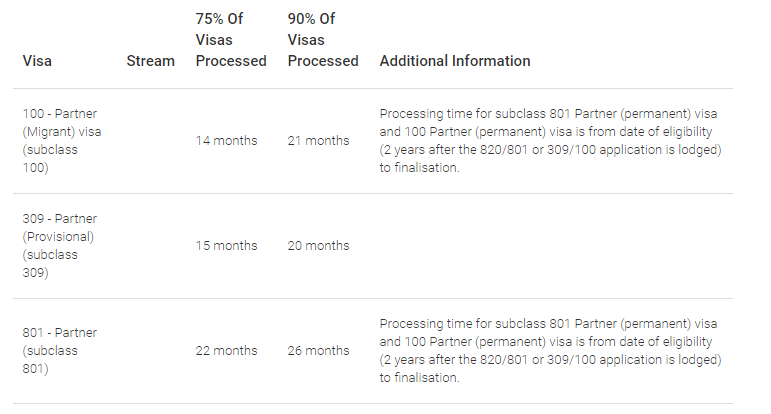Screen dimensions: 771x414
Task: Click subclass 100 additional information text
Action: pos(550,141)
